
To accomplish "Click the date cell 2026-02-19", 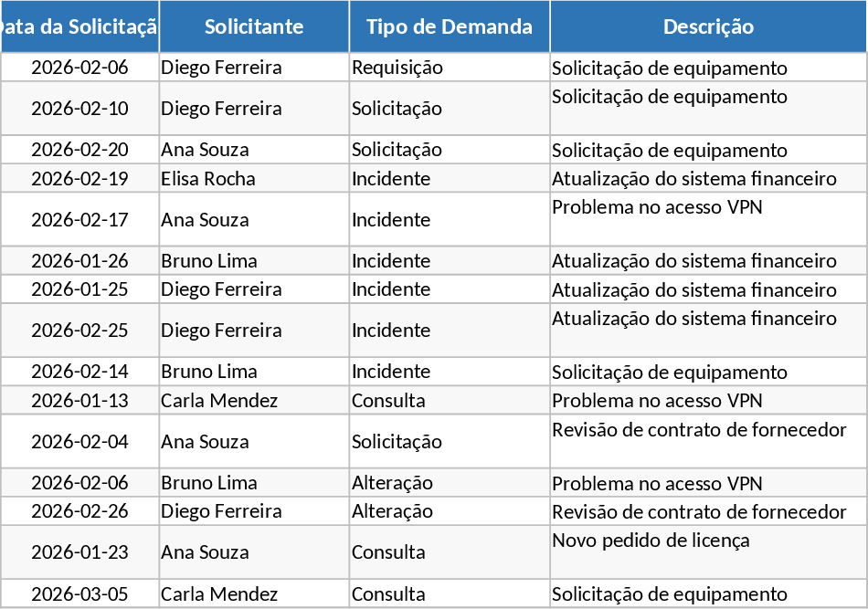I will point(79,179).
